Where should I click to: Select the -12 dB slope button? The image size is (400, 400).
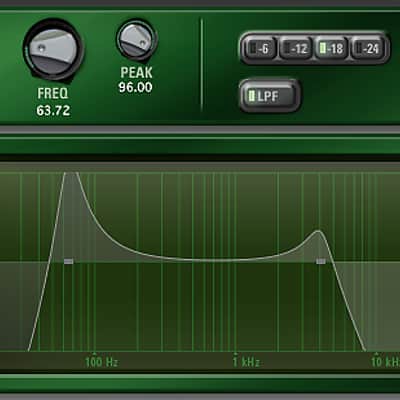click(x=295, y=49)
